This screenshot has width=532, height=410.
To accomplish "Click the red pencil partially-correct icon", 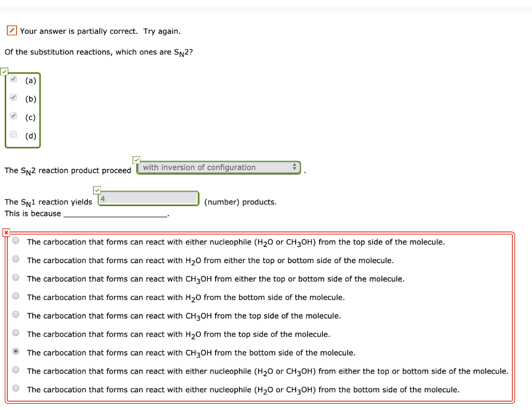I will point(11,31).
